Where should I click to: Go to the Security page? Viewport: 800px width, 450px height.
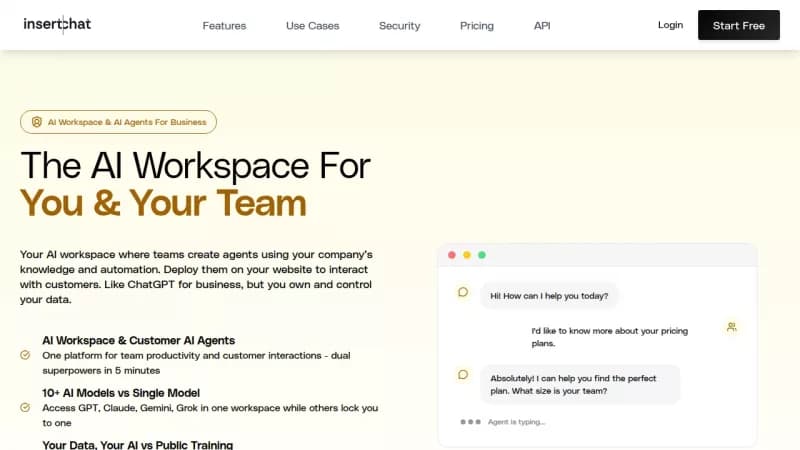399,26
